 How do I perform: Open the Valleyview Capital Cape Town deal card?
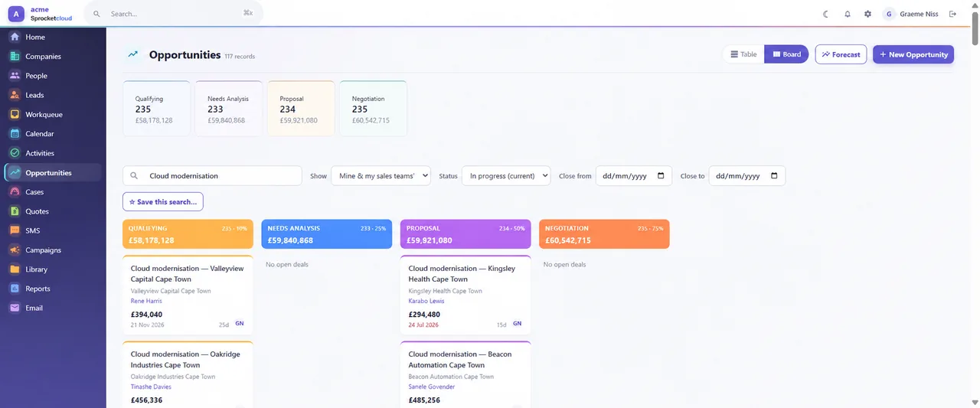tap(188, 295)
